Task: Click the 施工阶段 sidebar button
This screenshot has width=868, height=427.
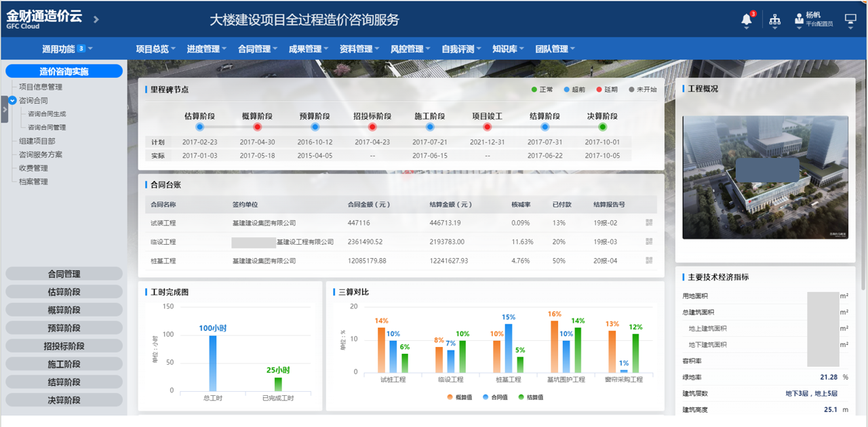Action: click(x=64, y=364)
